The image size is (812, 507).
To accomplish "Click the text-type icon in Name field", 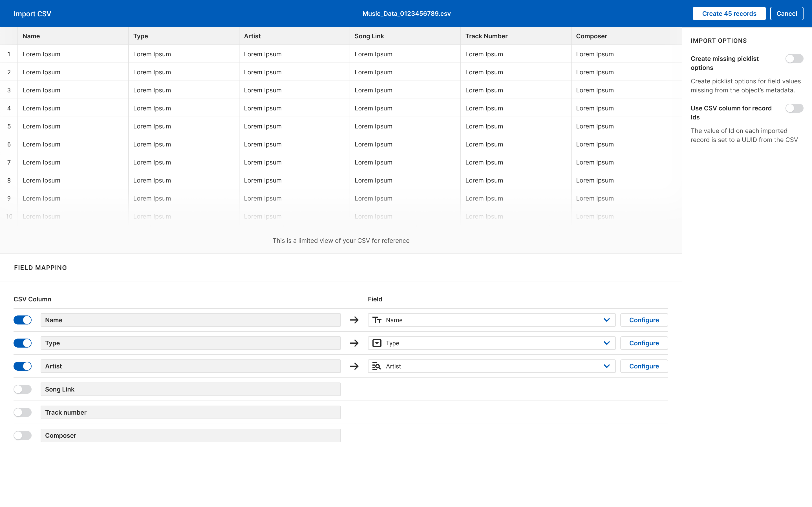I will coord(377,320).
